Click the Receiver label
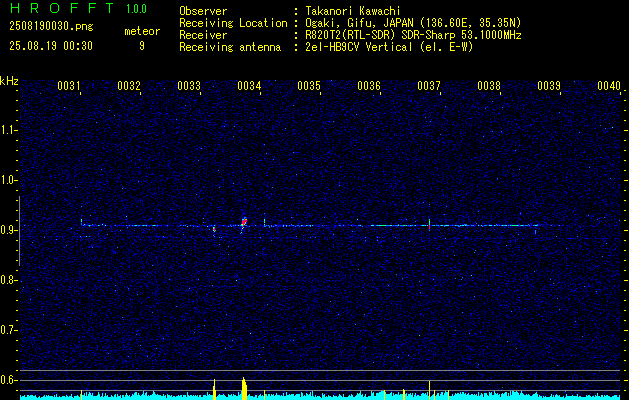Image resolution: width=629 pixels, height=400 pixels. [203, 35]
